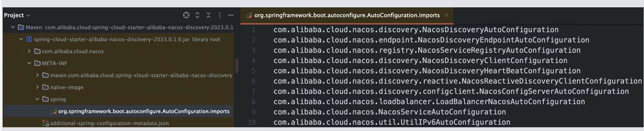This screenshot has width=644, height=131.
Task: Click the NacosServiceAutoConfiguration line in editor
Action: 390,112
